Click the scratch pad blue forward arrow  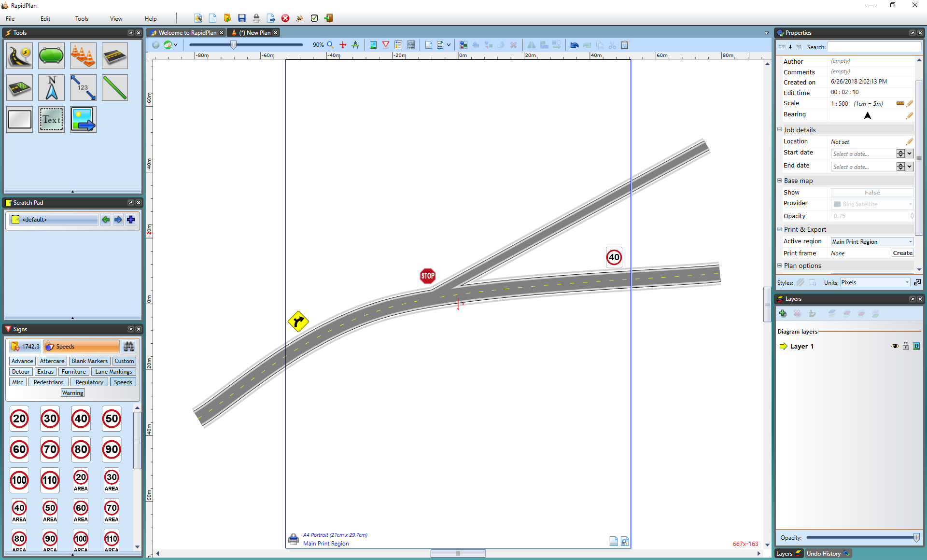pos(118,220)
